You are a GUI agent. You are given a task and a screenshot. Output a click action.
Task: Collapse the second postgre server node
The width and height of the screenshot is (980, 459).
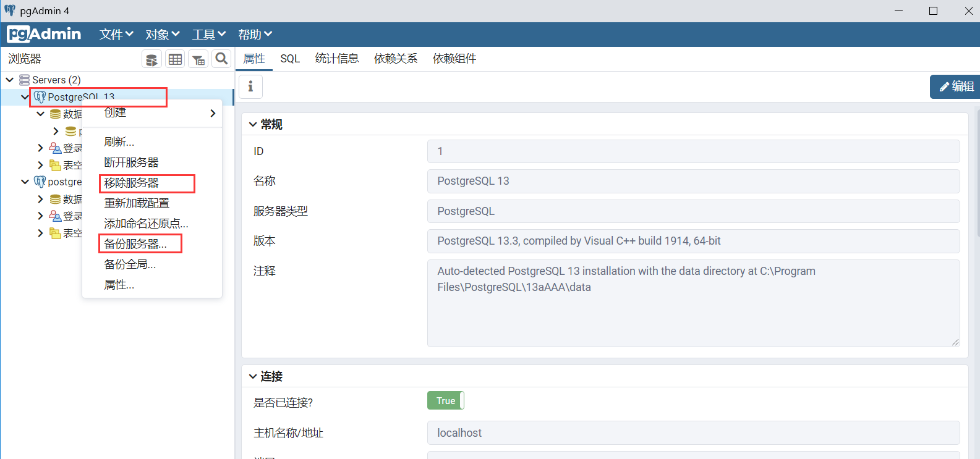(x=25, y=182)
